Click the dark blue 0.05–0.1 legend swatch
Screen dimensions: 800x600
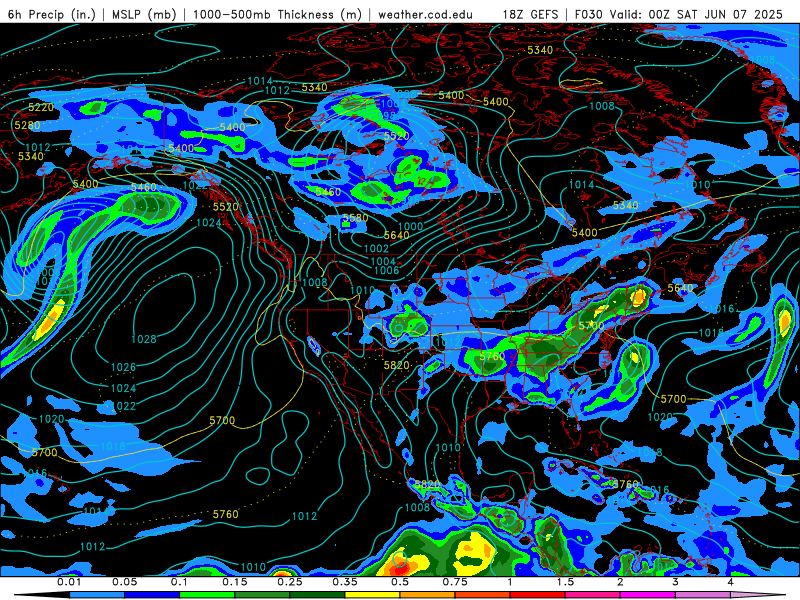(x=152, y=595)
